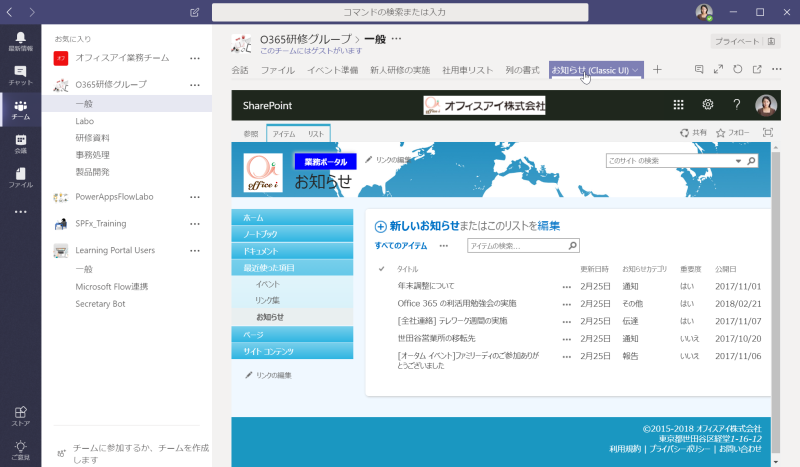This screenshot has height=467, width=800.
Task: Click the SharePoint page vertical scrollbar
Action: coord(776,301)
